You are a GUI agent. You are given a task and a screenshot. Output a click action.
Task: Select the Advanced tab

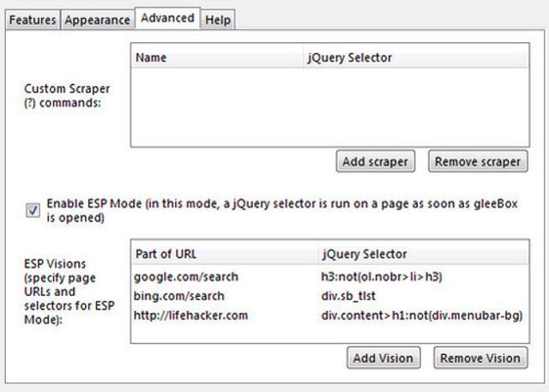167,17
